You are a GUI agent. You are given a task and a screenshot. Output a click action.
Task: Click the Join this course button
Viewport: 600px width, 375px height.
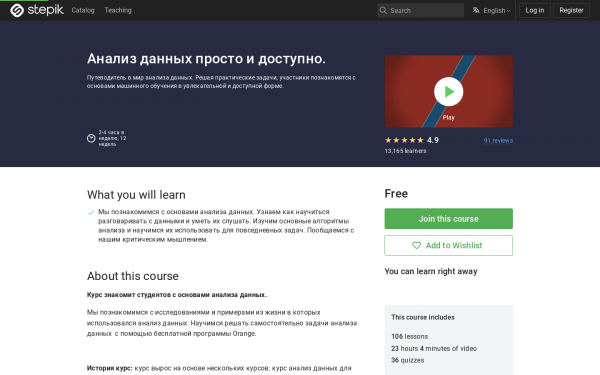448,218
